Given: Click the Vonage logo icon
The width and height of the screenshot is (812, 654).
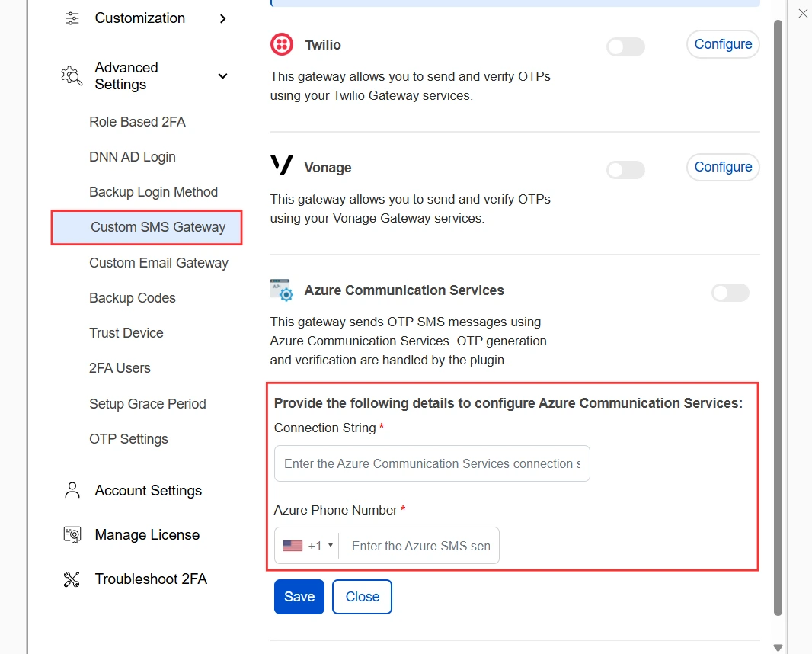Looking at the screenshot, I should [282, 166].
